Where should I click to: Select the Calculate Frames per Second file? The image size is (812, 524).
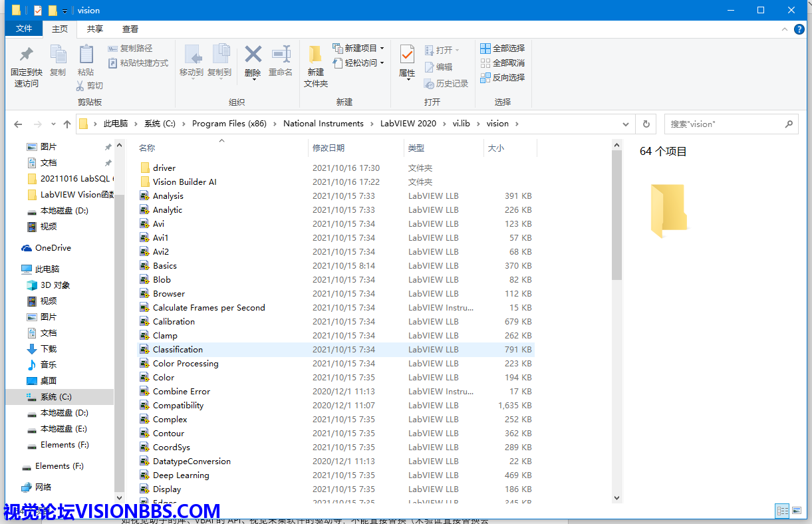pos(209,307)
